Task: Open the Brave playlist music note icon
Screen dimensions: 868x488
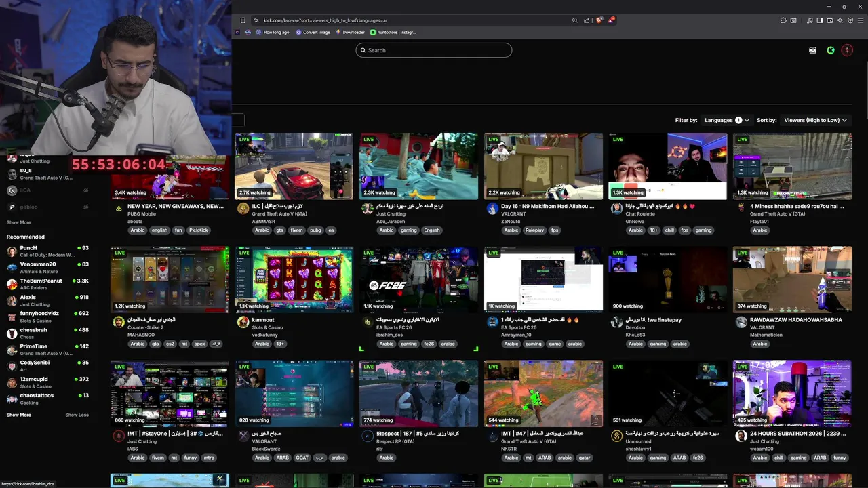Action: point(810,20)
